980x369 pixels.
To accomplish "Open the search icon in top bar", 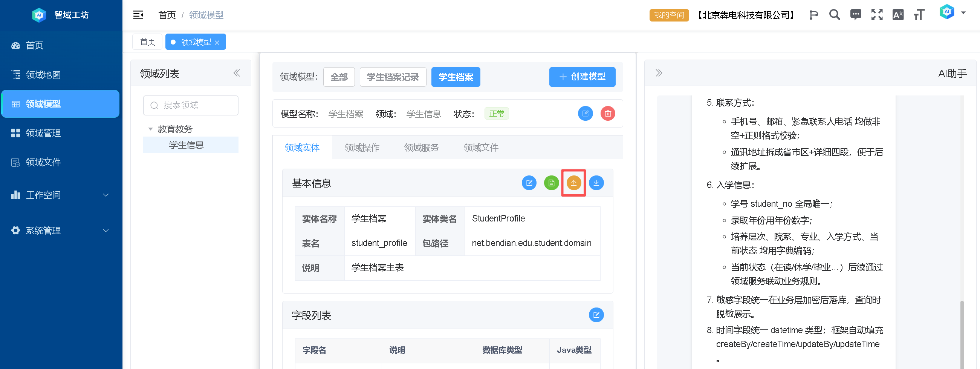I will [x=834, y=15].
